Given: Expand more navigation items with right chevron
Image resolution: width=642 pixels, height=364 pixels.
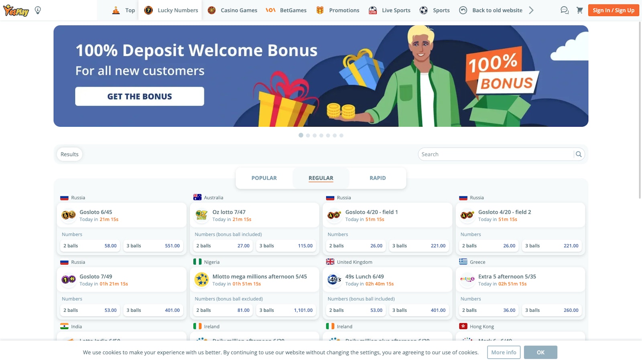Looking at the screenshot, I should pos(531,10).
